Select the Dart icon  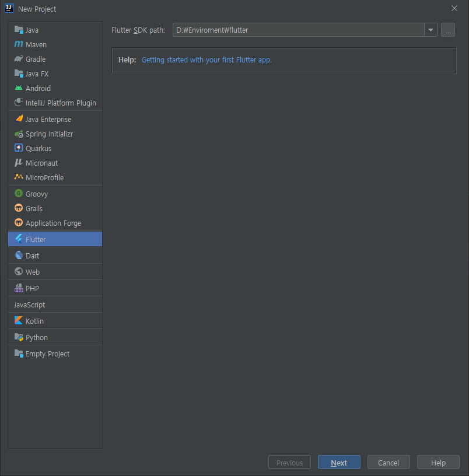click(19, 256)
